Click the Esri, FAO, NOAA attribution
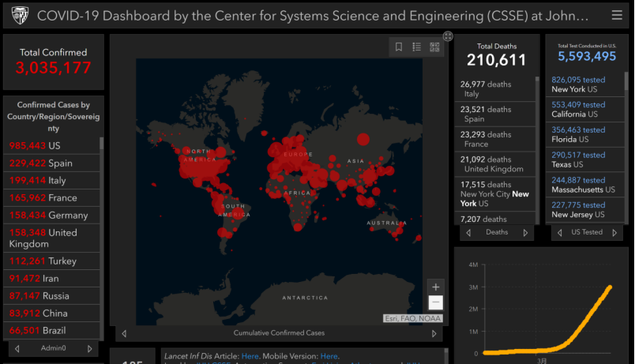The width and height of the screenshot is (635, 364). [x=412, y=319]
